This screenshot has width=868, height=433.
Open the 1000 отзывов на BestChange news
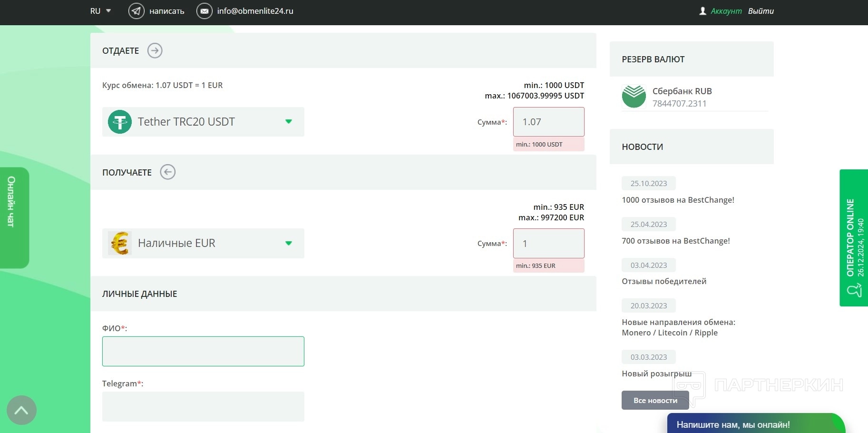coord(678,200)
